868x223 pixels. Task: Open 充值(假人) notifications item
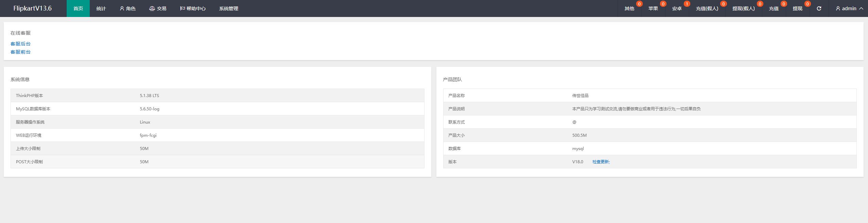[707, 8]
